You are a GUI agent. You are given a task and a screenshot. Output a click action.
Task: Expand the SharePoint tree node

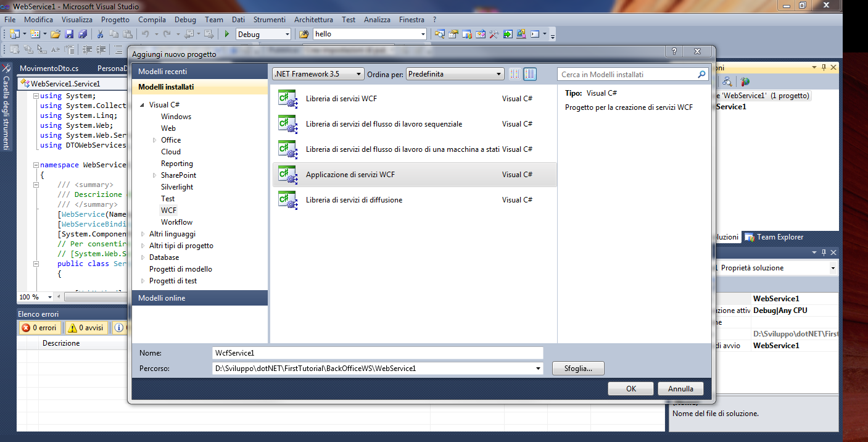155,175
